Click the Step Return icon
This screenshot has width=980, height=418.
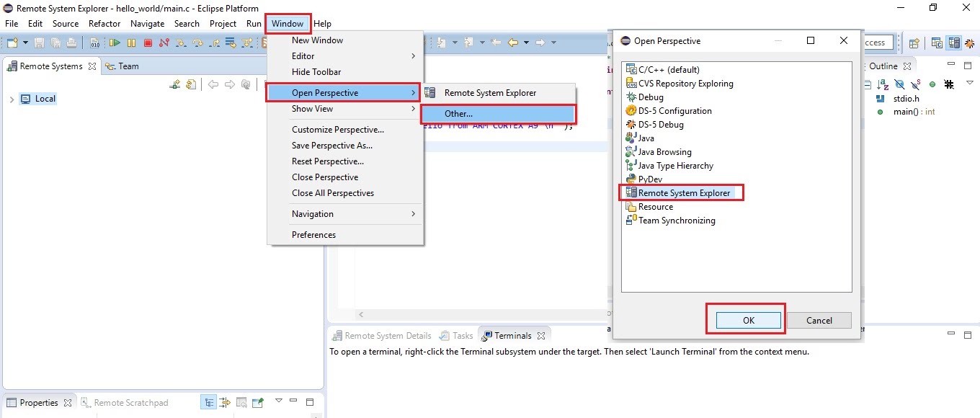[x=214, y=43]
